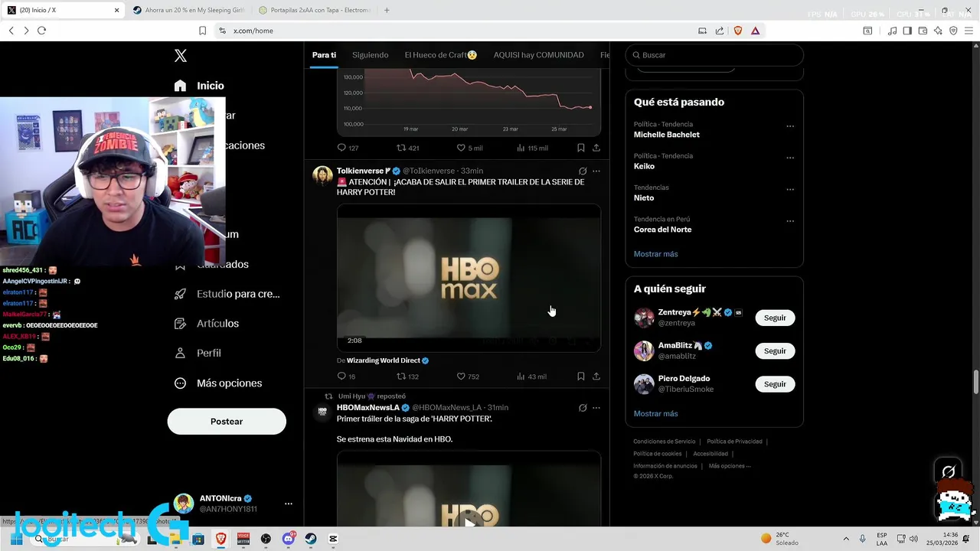Image resolution: width=980 pixels, height=551 pixels.
Task: Open Brave Wallet toolbar icon
Action: (923, 31)
